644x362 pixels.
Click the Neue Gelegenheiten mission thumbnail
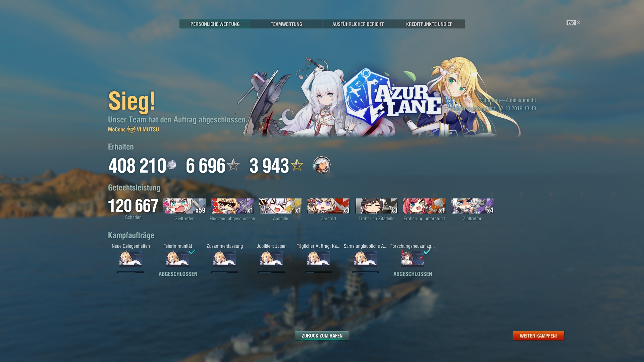pos(131,259)
